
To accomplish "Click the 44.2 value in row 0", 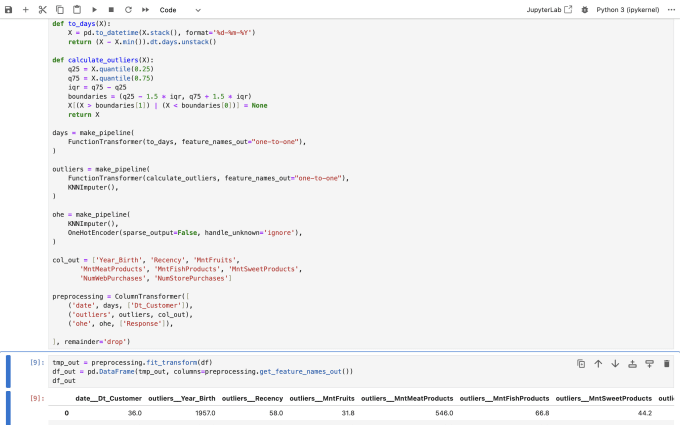I will pos(645,413).
